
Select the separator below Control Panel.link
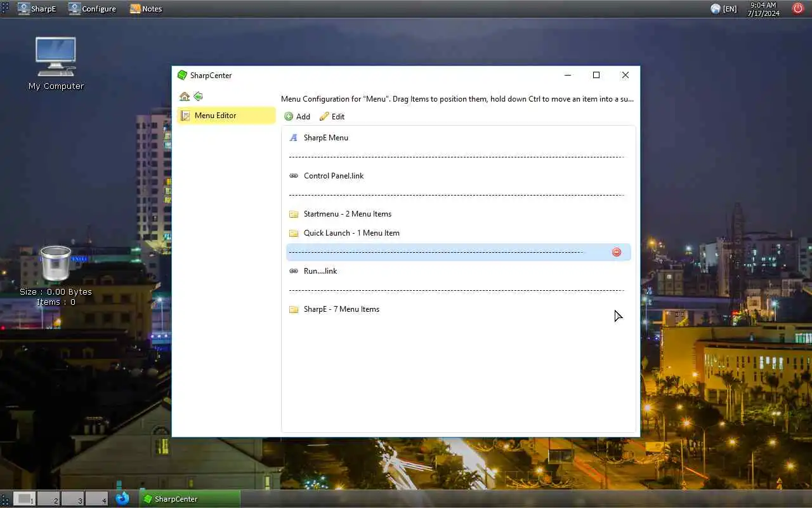tap(458, 195)
